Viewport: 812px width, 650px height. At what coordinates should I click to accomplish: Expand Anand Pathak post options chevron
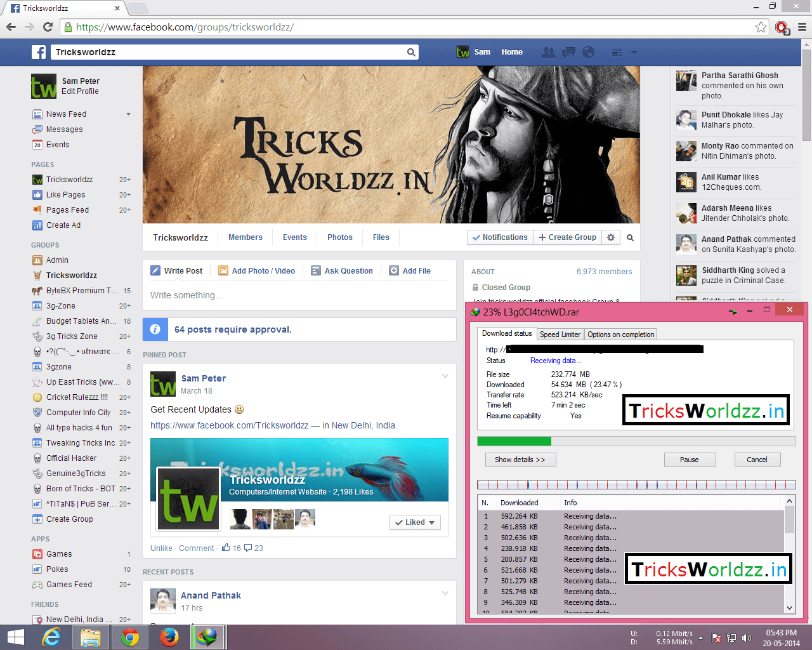445,594
